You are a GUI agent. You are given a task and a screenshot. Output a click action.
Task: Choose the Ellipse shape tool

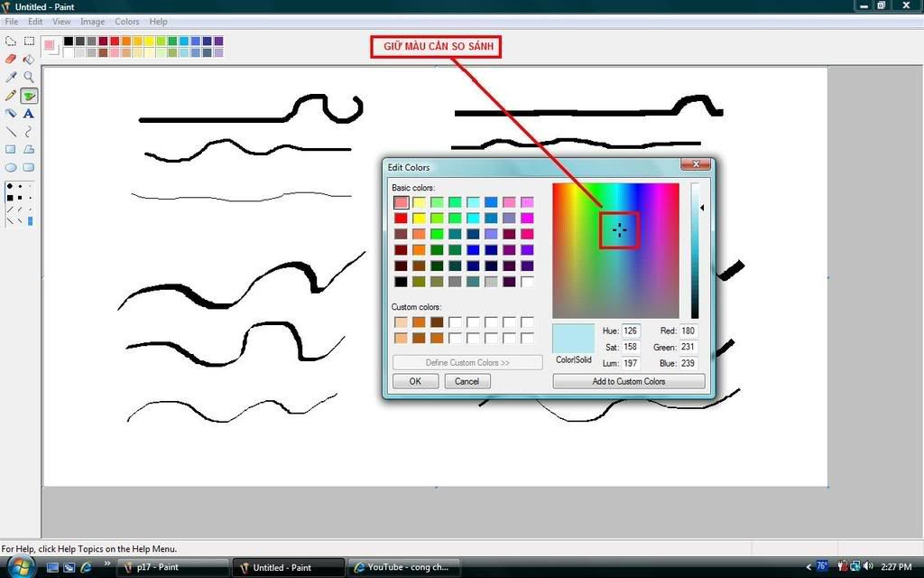pos(11,167)
